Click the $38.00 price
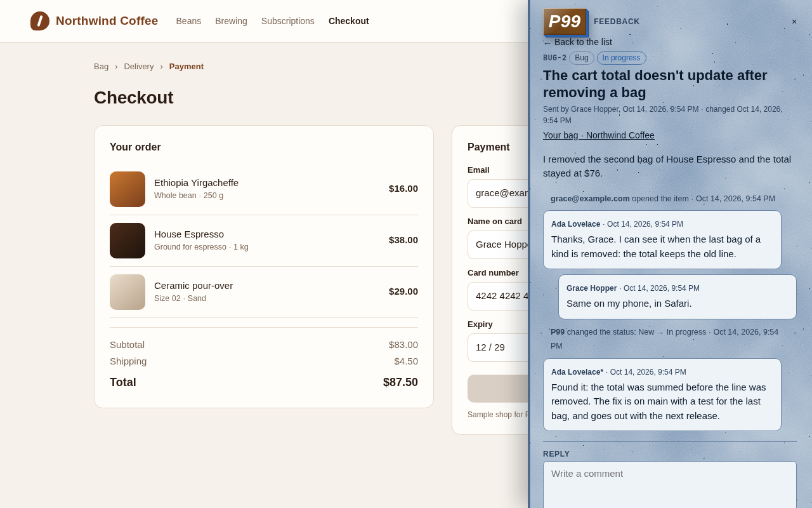This screenshot has height=508, width=812. tap(403, 240)
